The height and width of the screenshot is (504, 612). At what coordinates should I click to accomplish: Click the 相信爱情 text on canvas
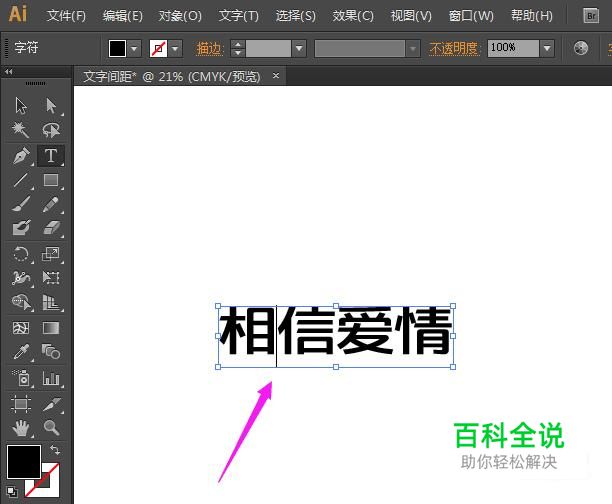tap(336, 331)
